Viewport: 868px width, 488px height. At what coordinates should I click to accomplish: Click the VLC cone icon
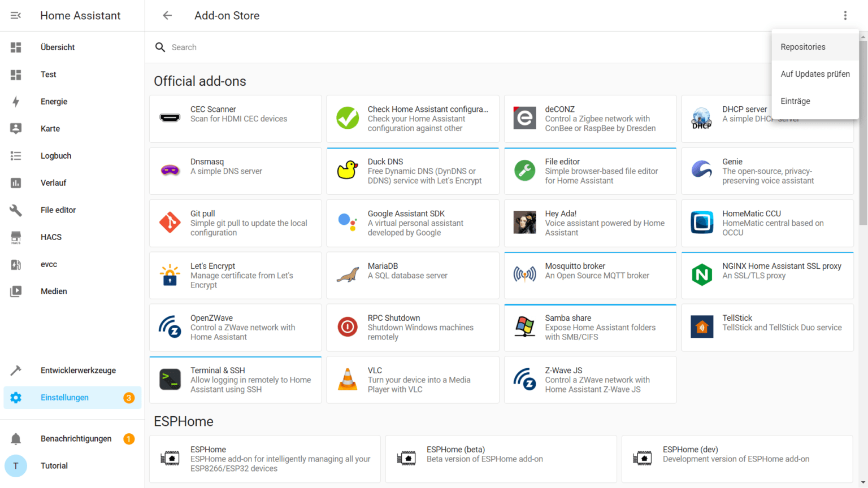click(x=348, y=380)
